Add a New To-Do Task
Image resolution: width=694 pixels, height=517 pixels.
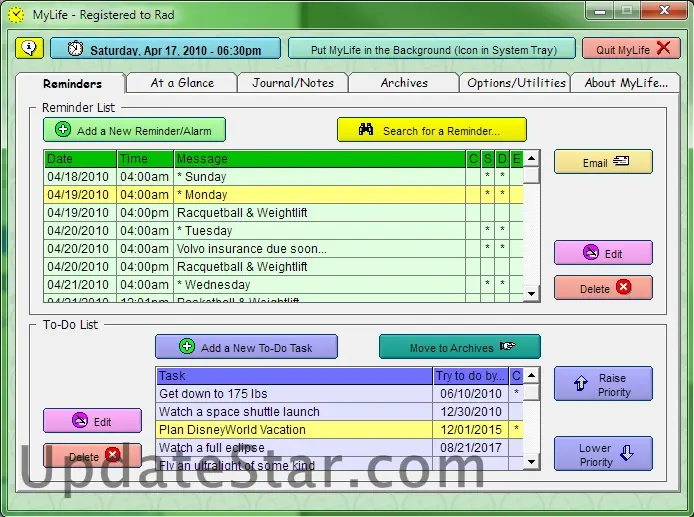click(x=246, y=347)
